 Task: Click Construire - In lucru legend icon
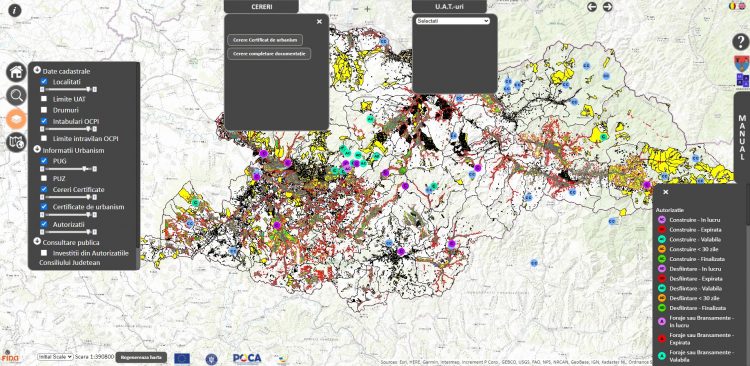(662, 220)
